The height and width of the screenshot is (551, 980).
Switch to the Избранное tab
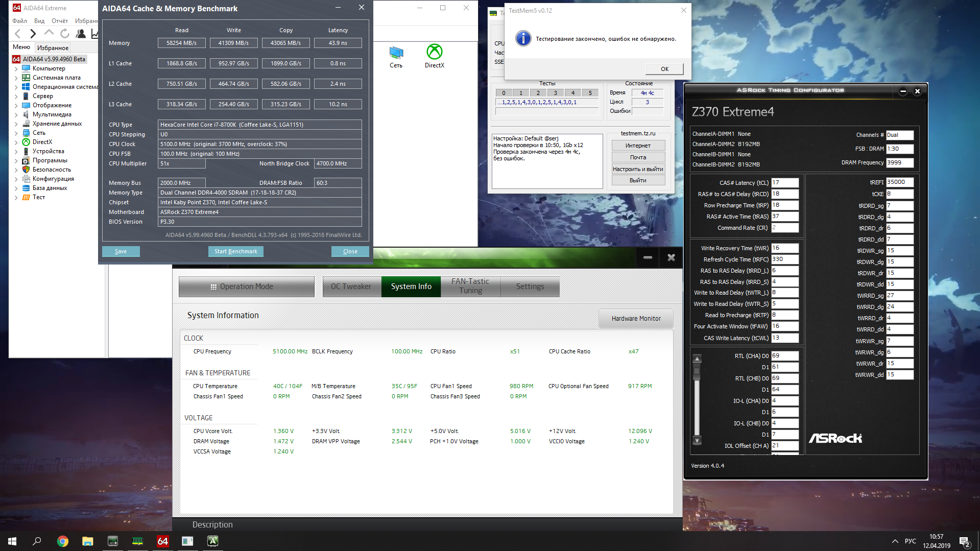(x=53, y=47)
